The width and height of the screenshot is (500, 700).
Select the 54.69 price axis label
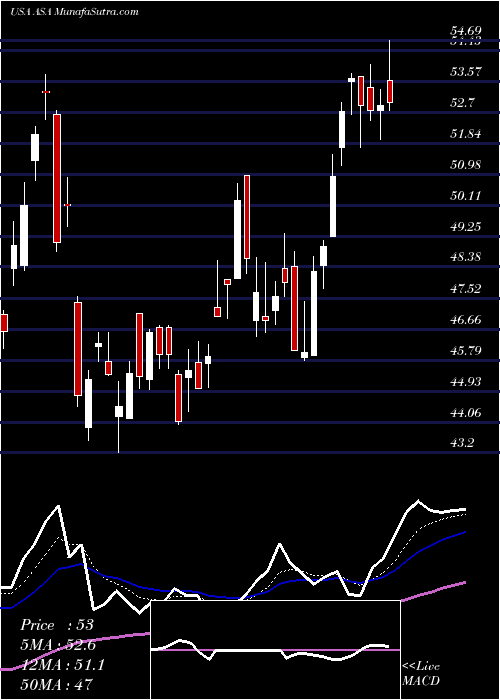coord(466,31)
